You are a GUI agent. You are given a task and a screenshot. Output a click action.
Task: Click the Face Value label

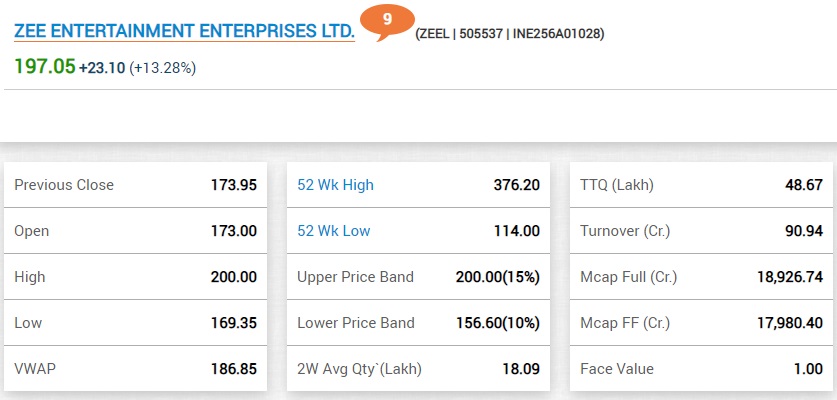pos(617,369)
